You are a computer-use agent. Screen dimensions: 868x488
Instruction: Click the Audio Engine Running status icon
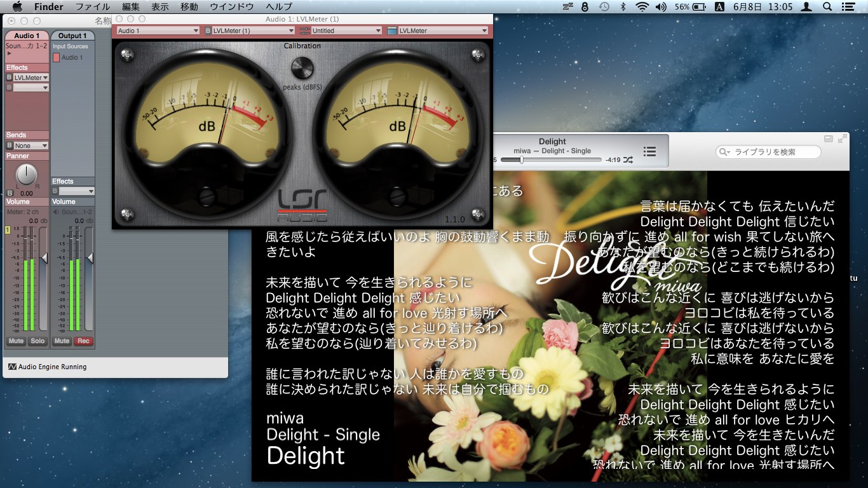pos(12,367)
